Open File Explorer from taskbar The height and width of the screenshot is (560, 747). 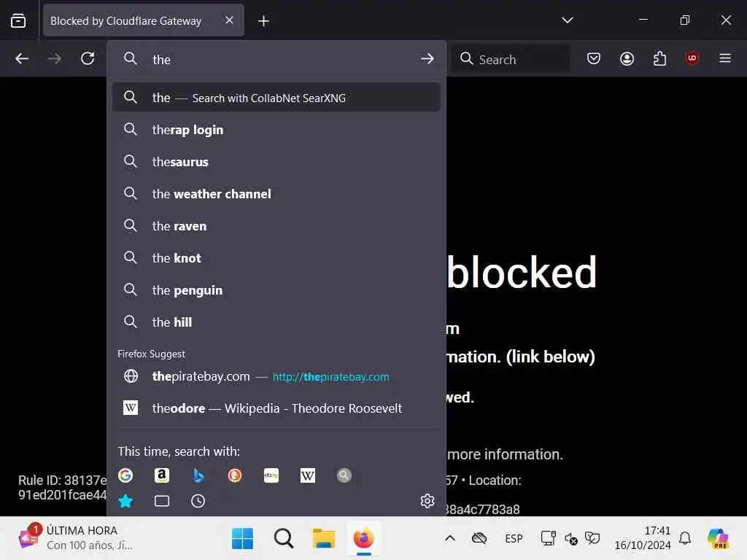click(x=323, y=539)
